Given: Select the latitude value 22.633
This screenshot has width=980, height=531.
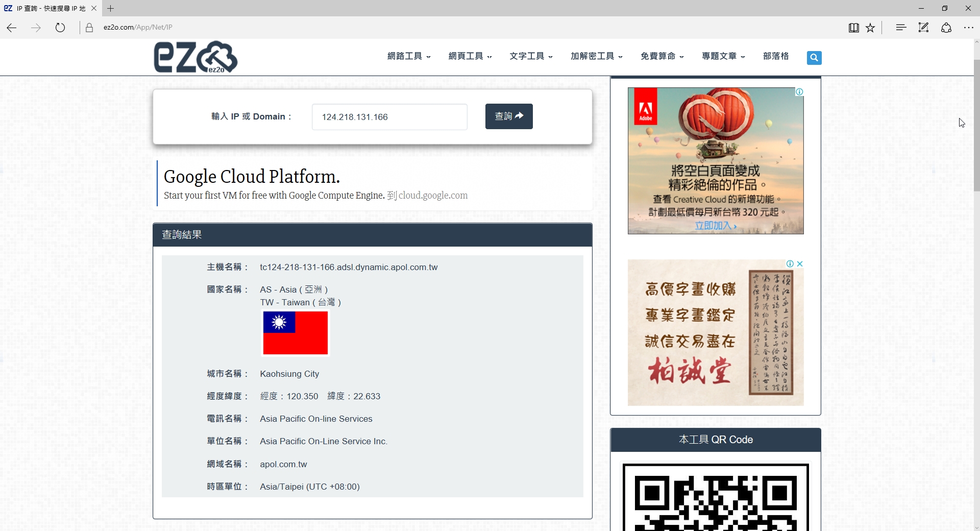Looking at the screenshot, I should (x=366, y=396).
